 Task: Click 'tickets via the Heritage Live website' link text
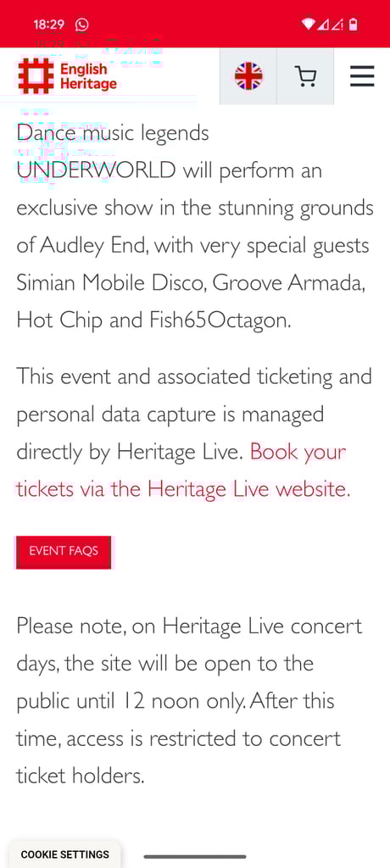183,489
